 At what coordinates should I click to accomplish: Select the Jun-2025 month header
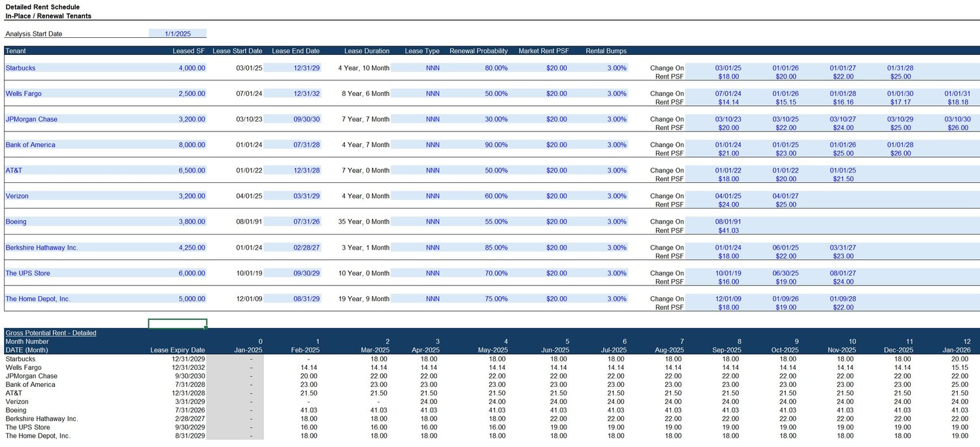(555, 350)
